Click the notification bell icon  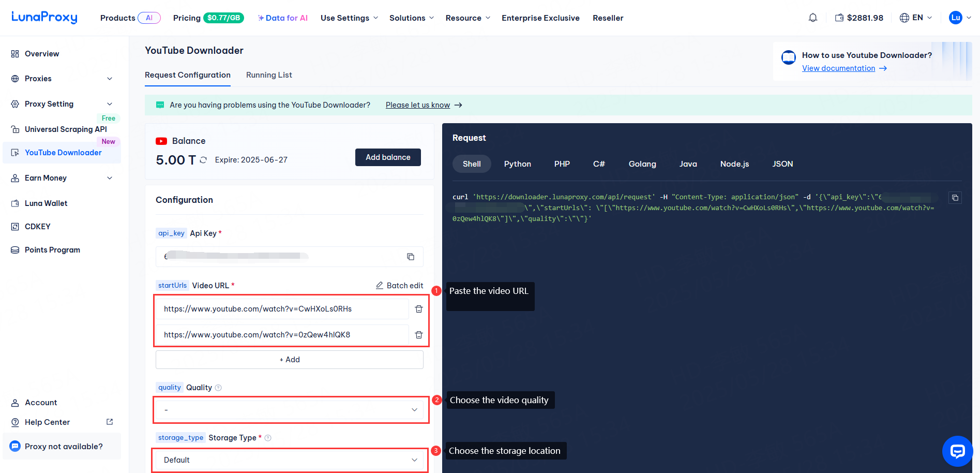[813, 18]
